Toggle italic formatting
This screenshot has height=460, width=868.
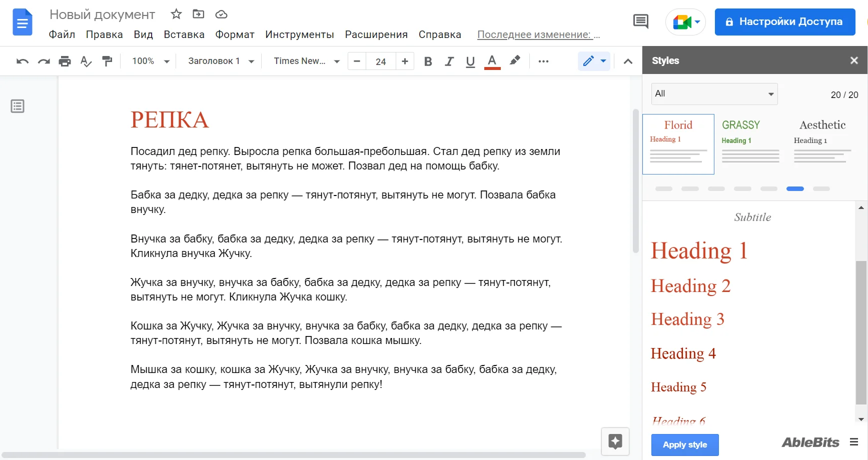[449, 61]
